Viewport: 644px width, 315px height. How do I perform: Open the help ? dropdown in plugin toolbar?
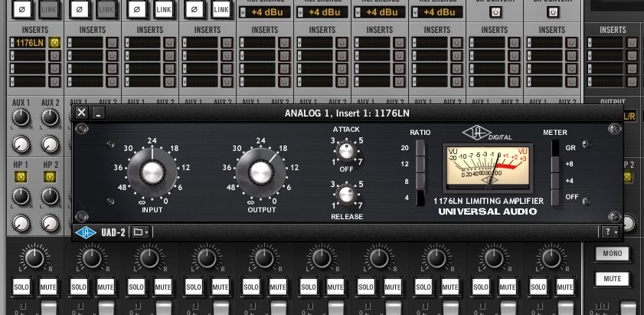(x=610, y=232)
